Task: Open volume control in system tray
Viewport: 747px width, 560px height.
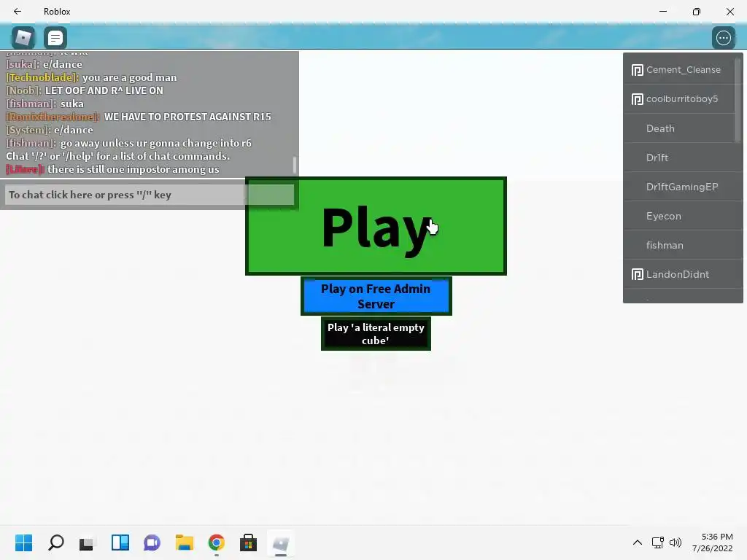Action: (676, 542)
